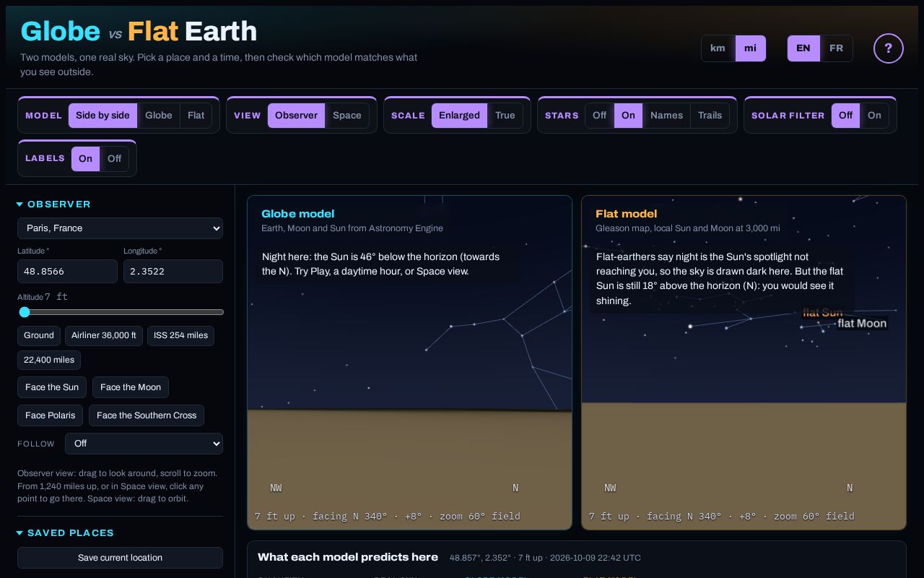
Task: Click Face the Sun button
Action: (x=52, y=387)
